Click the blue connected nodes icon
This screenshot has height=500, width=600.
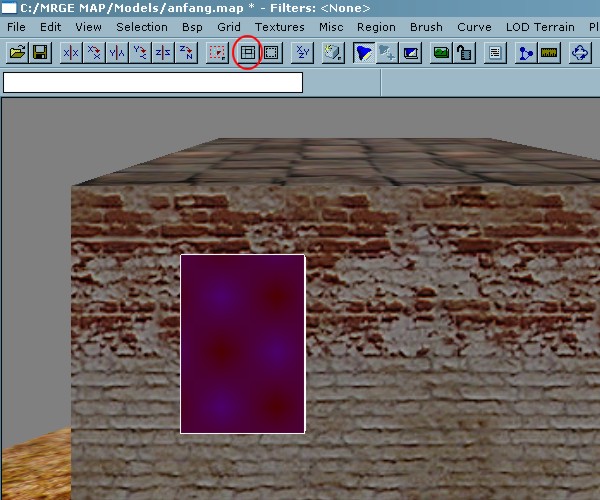526,52
